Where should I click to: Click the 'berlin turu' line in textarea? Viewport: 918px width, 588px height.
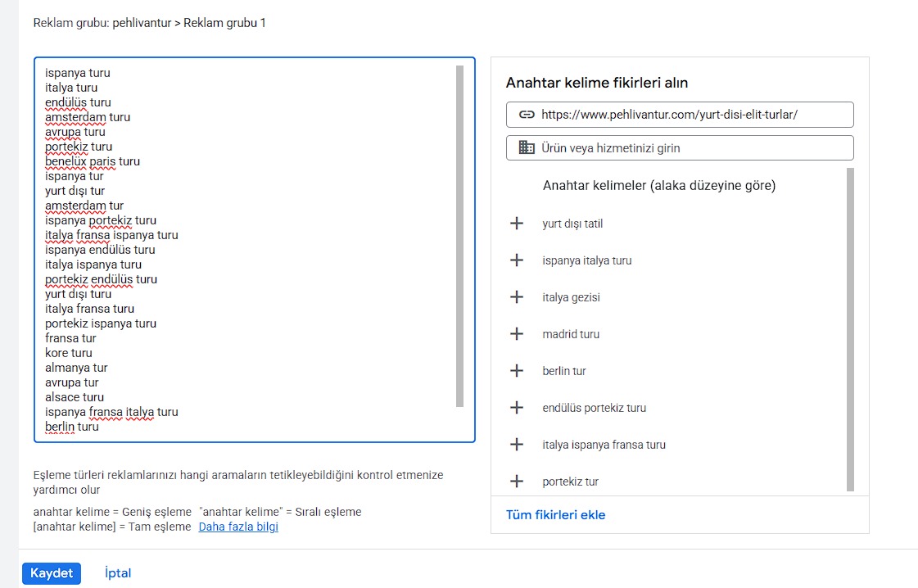click(72, 427)
